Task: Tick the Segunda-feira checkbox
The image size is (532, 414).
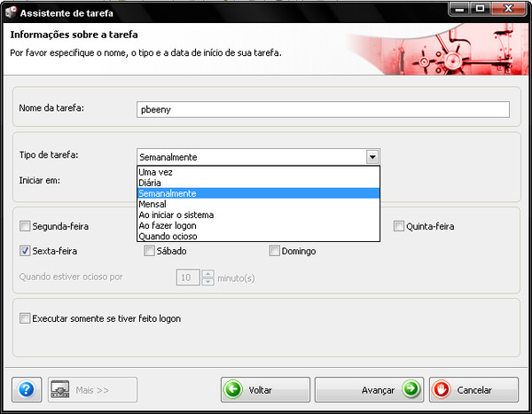Action: pyautogui.click(x=25, y=226)
